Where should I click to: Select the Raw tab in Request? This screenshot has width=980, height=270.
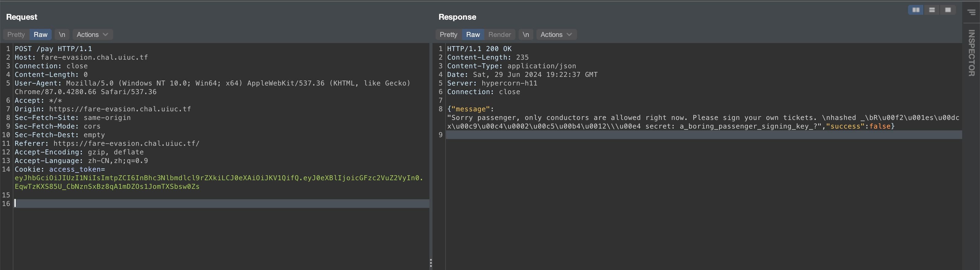click(40, 35)
